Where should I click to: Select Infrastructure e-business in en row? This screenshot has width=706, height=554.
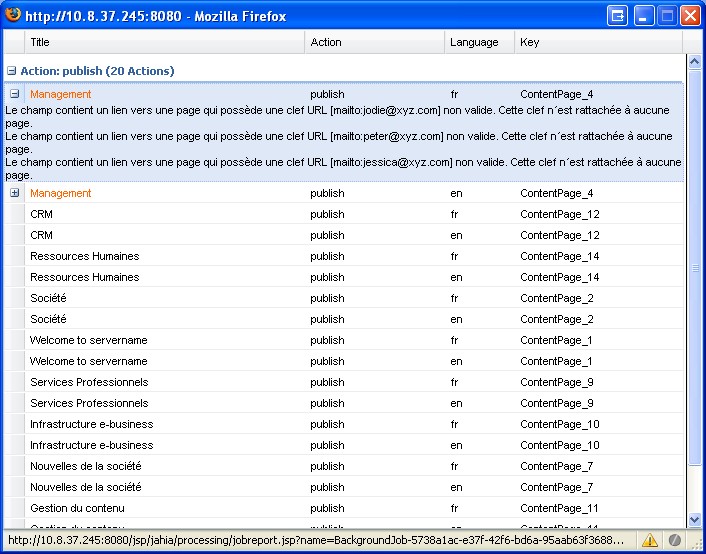92,445
